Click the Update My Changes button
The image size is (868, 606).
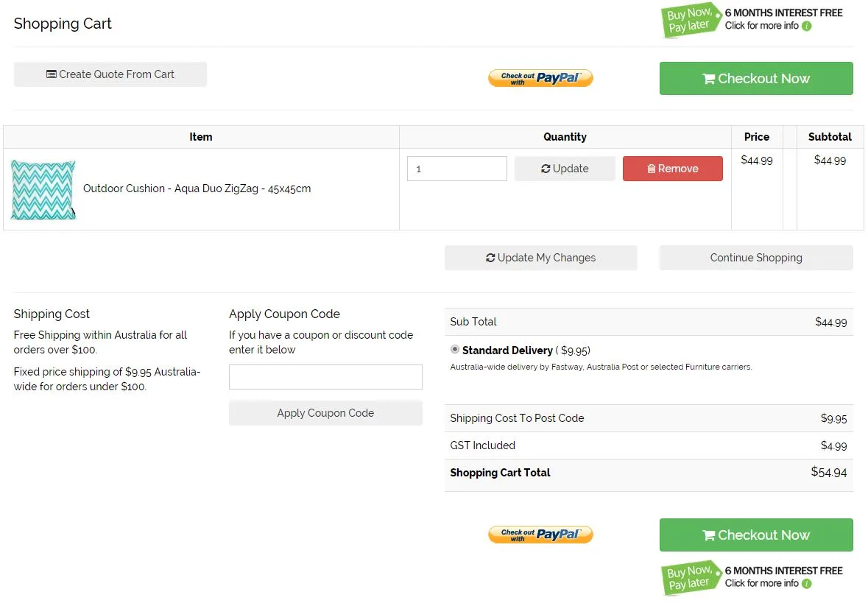coord(540,258)
